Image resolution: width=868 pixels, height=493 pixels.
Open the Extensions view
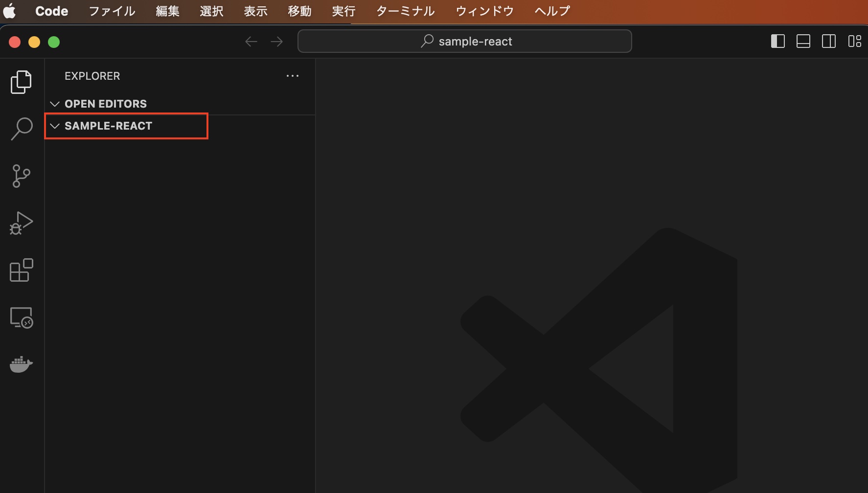point(21,270)
